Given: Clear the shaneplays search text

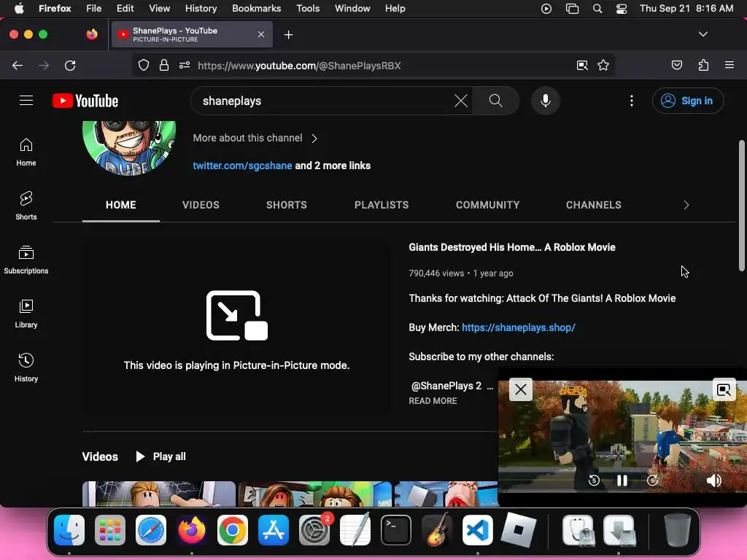Looking at the screenshot, I should click(461, 101).
